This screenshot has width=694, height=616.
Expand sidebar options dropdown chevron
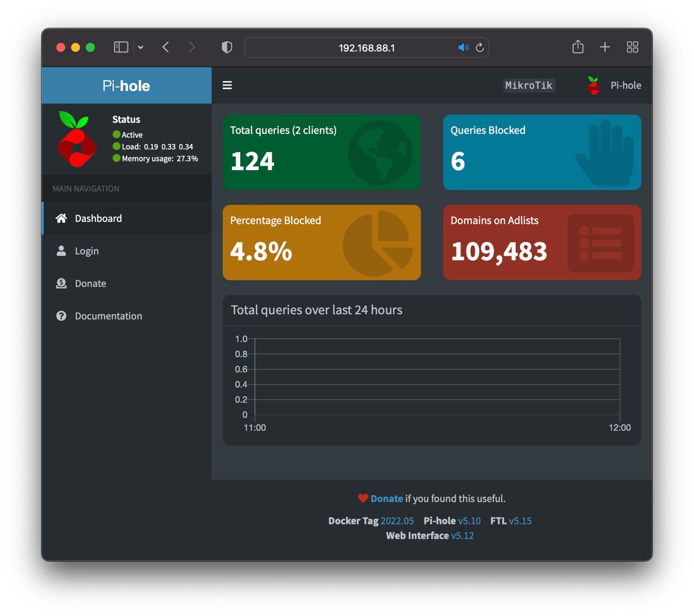(140, 47)
